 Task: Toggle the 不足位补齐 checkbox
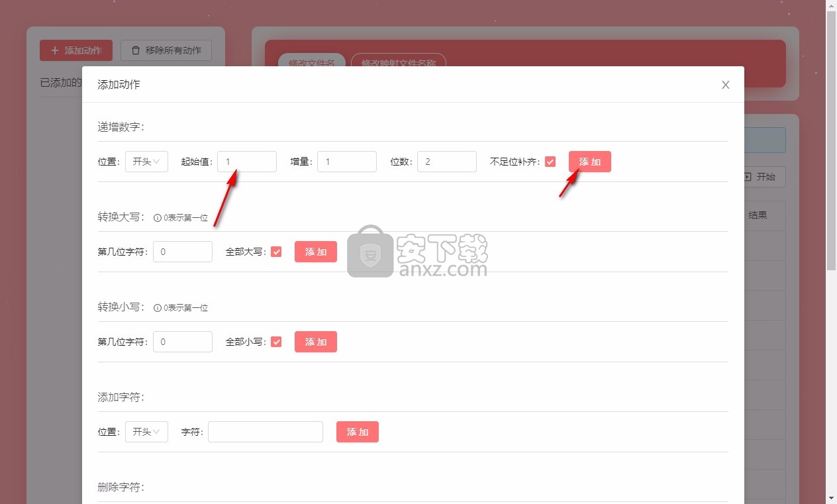550,162
